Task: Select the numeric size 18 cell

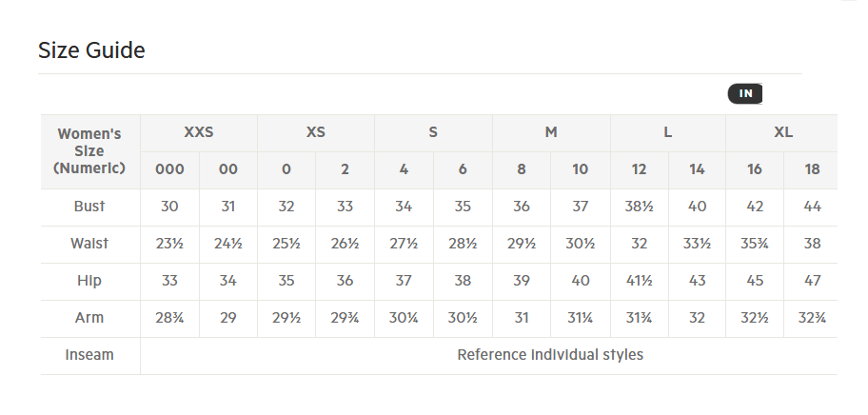Action: pyautogui.click(x=812, y=169)
